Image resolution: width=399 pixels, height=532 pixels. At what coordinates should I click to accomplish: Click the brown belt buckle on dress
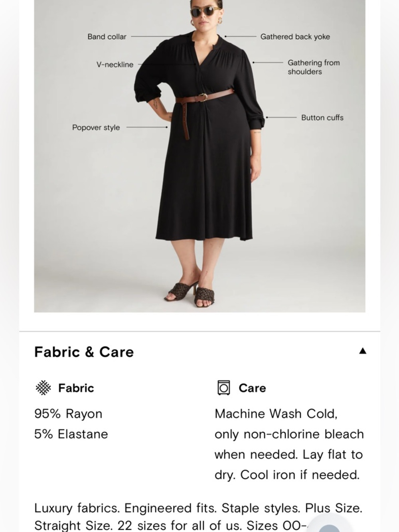[203, 97]
